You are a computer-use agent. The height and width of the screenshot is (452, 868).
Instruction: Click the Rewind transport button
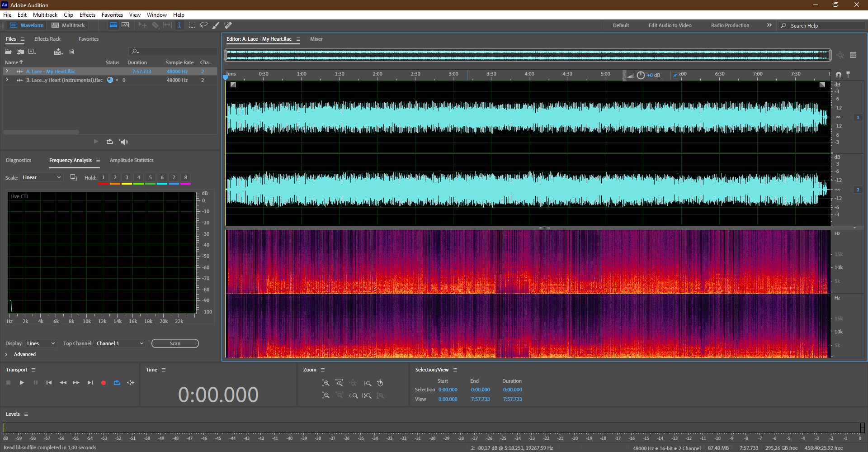[63, 383]
